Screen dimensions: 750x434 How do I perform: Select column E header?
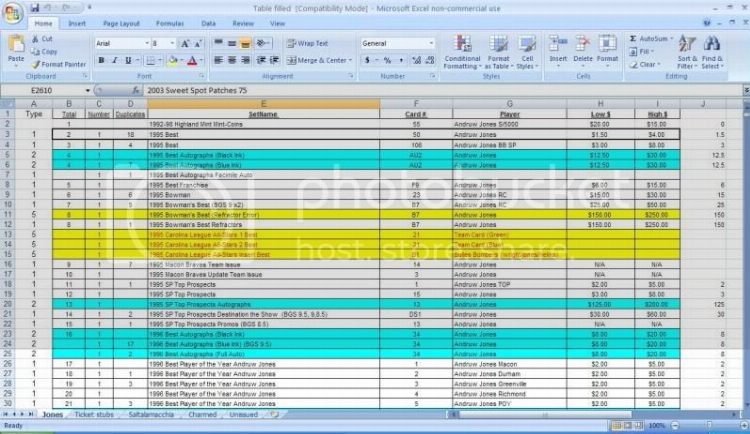pyautogui.click(x=264, y=104)
